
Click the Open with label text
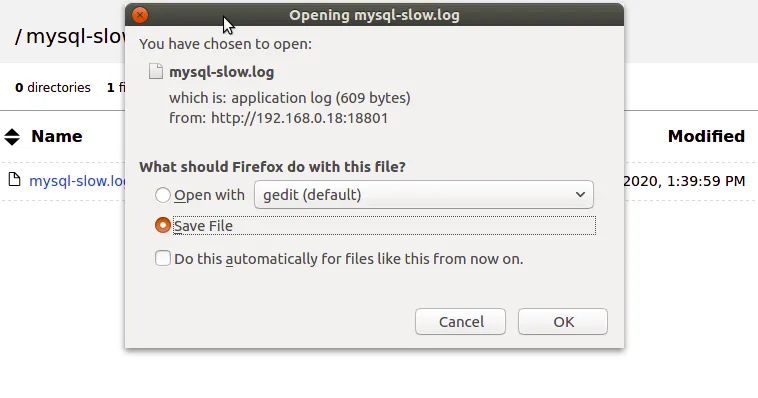tap(209, 195)
